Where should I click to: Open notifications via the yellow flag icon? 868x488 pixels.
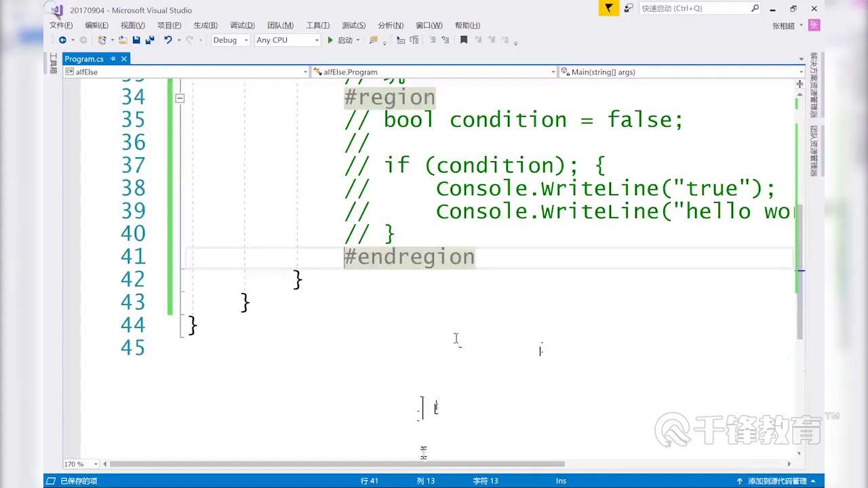pyautogui.click(x=609, y=8)
